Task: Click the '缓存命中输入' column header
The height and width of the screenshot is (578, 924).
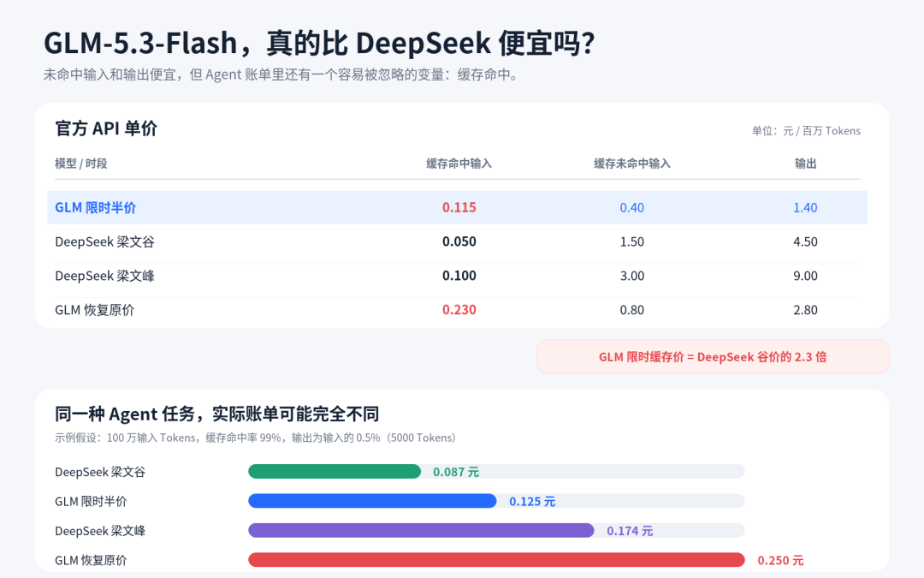Action: pos(459,164)
